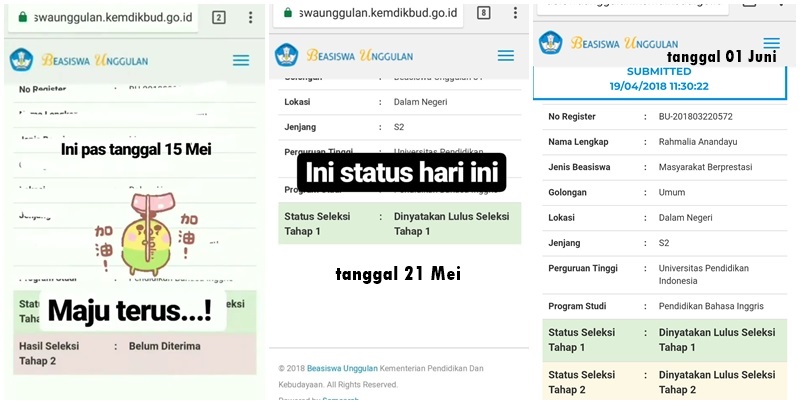Select 'Hasil Seleksi Tahap 2' label
Image resolution: width=800 pixels, height=404 pixels.
click(x=49, y=354)
